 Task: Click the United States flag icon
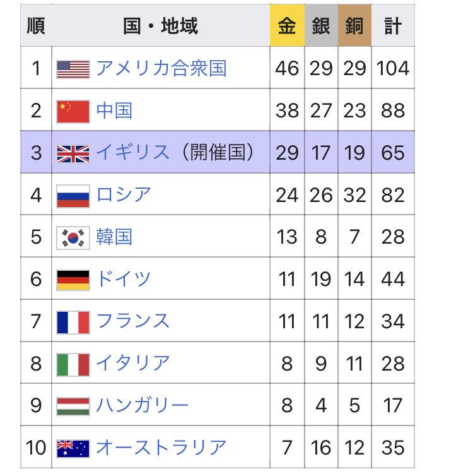(73, 69)
